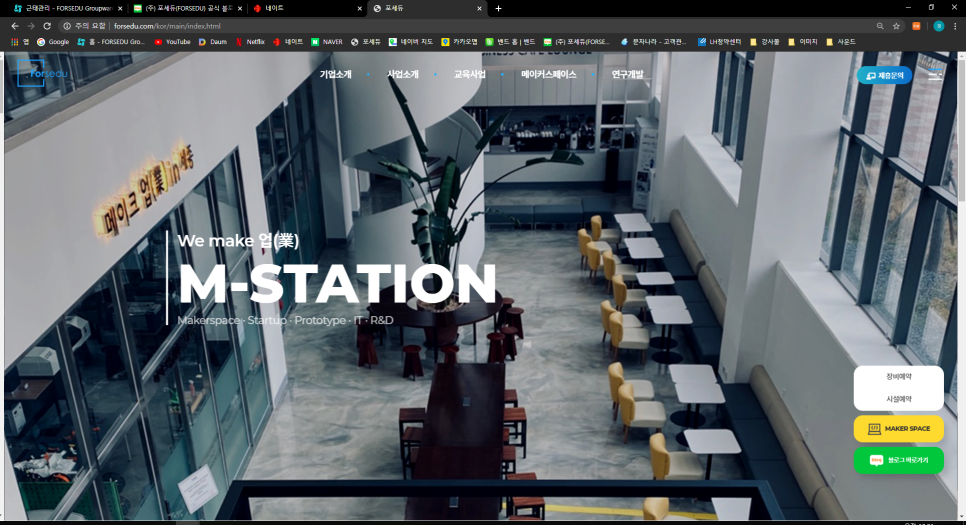Click the address bar URL field
This screenshot has height=525, width=966.
point(468,26)
